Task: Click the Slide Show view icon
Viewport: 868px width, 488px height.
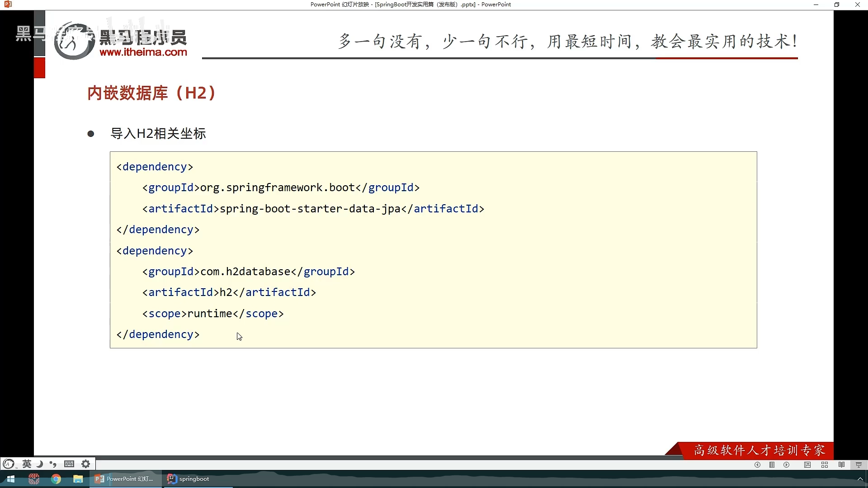Action: click(859, 465)
